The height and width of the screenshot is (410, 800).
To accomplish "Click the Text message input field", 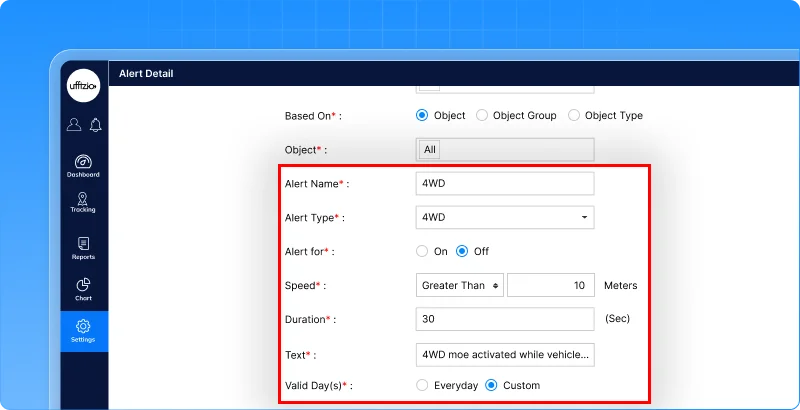I will pos(505,355).
